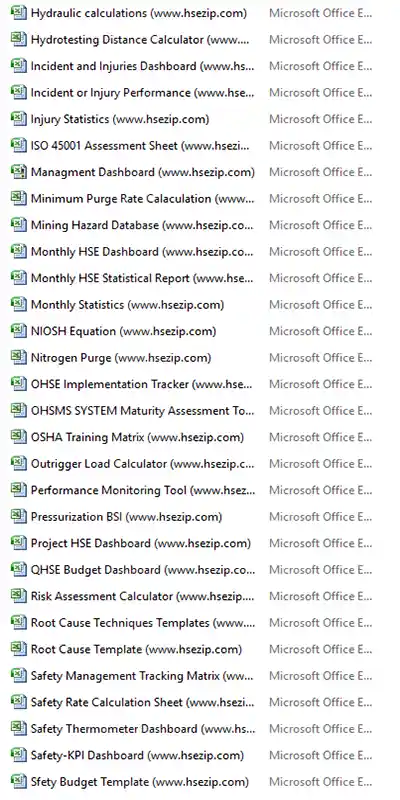The height and width of the screenshot is (800, 400).
Task: Select Minimum Purge Rate Calaculation name
Action: click(142, 199)
